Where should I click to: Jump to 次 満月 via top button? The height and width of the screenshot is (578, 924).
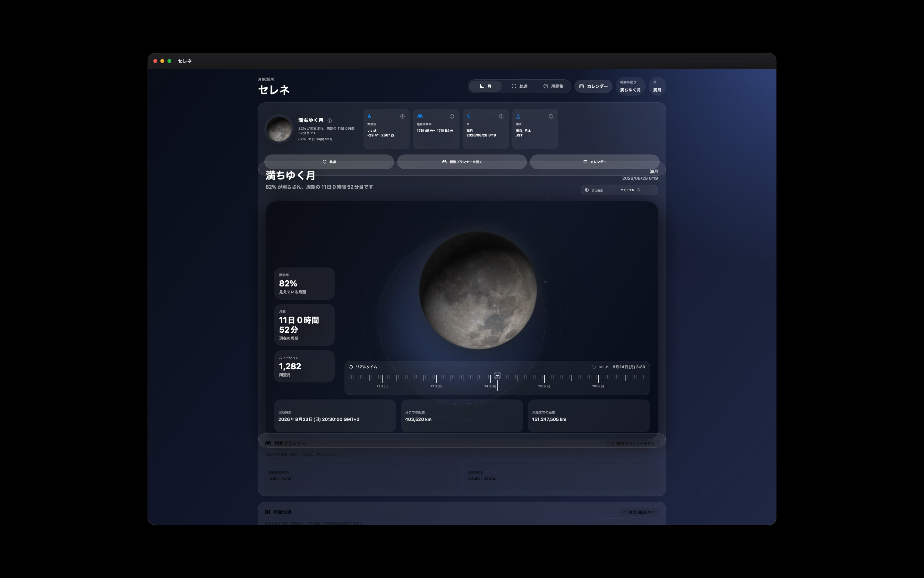point(657,86)
